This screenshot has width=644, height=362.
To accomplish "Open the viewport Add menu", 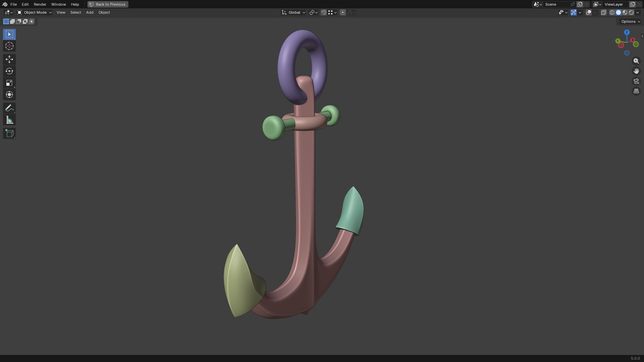I will pyautogui.click(x=90, y=12).
